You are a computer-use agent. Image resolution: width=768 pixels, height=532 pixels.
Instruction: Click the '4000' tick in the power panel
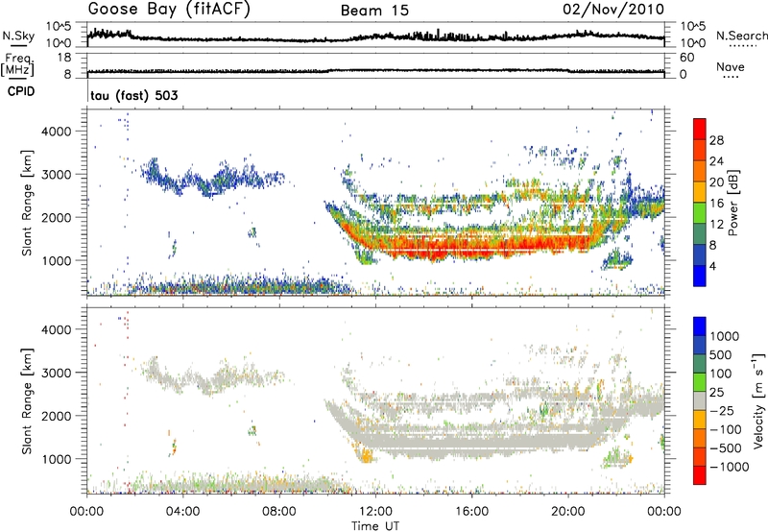pos(57,132)
